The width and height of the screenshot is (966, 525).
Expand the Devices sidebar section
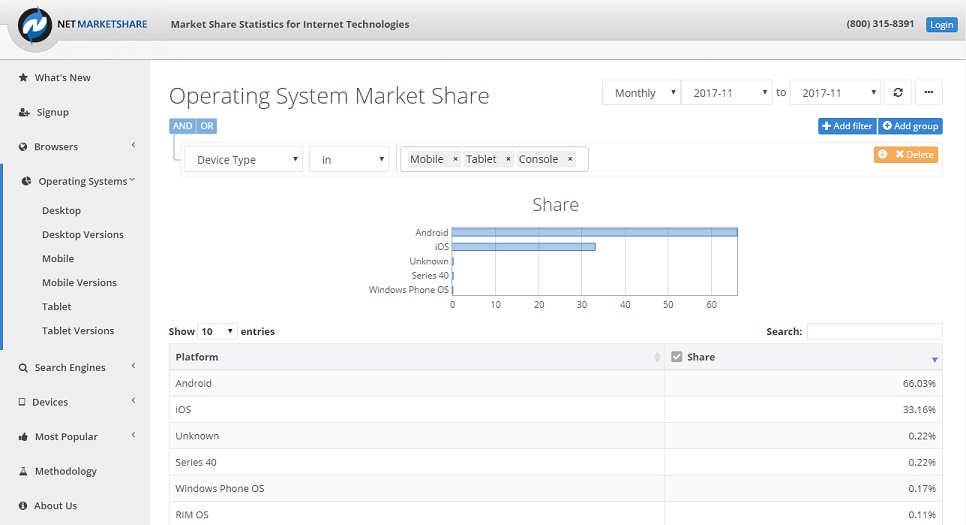(x=133, y=401)
